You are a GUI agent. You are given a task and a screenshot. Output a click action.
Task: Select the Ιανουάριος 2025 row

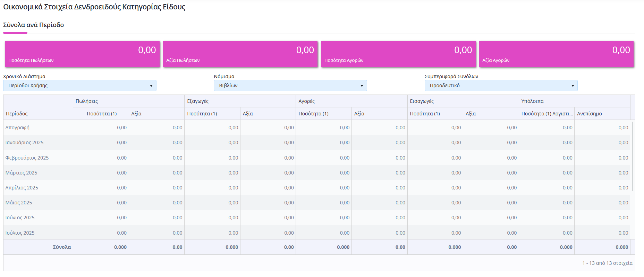point(317,142)
